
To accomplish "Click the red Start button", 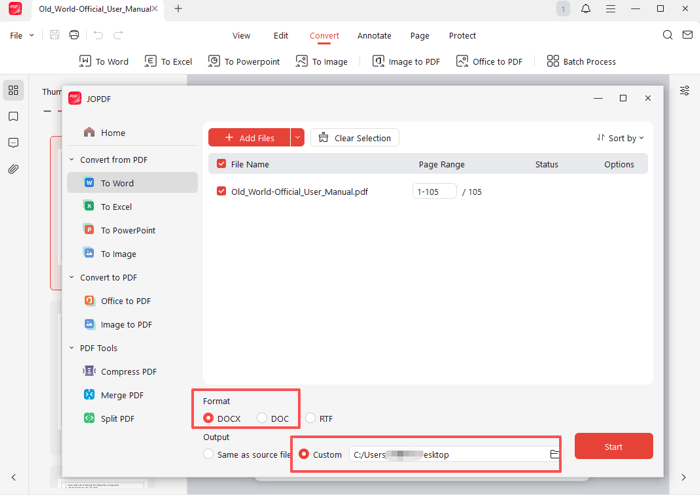I will (613, 446).
